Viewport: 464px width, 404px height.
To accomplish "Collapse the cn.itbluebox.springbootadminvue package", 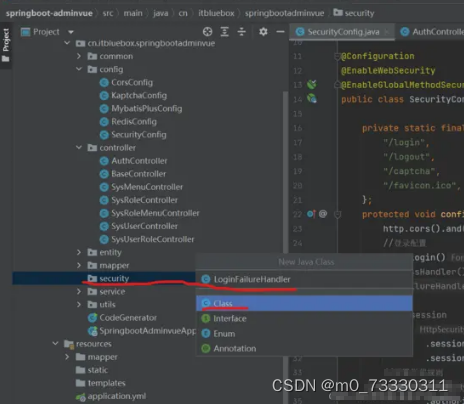I will point(67,43).
